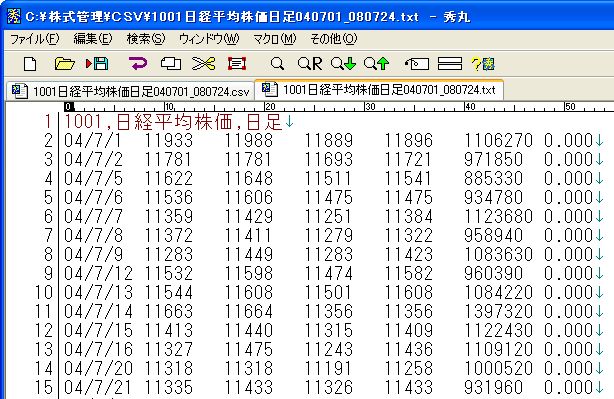614x399 pixels.
Task: Click value 1109120 on line 13
Action: pyautogui.click(x=498, y=350)
